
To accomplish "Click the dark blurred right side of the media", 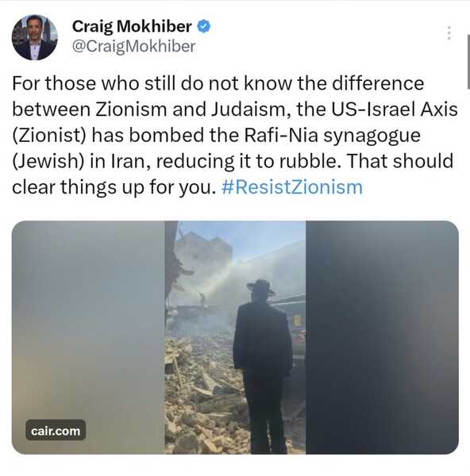I will coord(382,337).
